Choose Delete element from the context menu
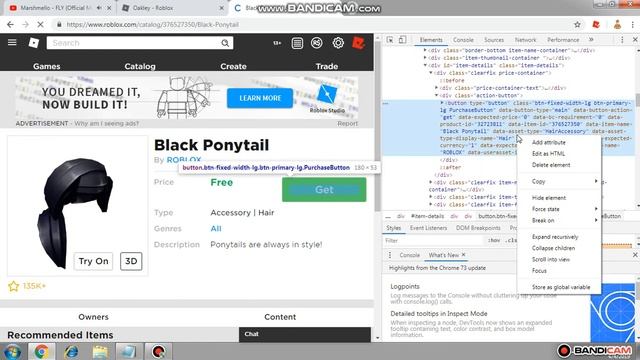The image size is (640, 360). click(x=559, y=165)
